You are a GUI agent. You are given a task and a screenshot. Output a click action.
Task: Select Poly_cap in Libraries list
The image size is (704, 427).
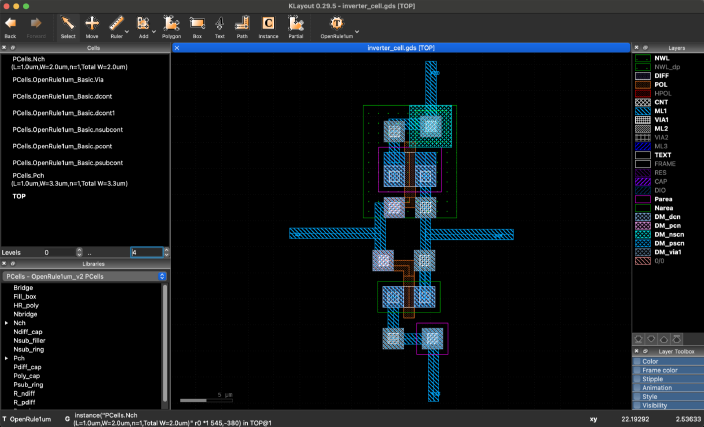pyautogui.click(x=26, y=376)
